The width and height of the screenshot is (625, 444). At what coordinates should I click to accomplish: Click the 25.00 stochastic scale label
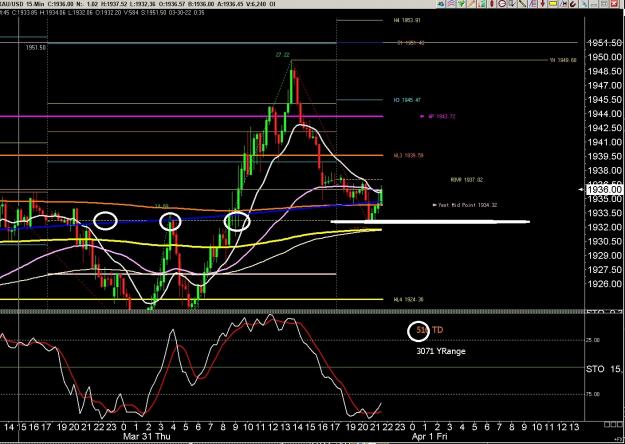[593, 340]
